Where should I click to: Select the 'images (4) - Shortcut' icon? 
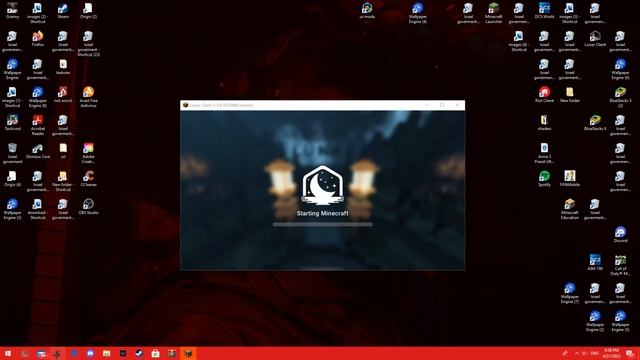pos(519,41)
